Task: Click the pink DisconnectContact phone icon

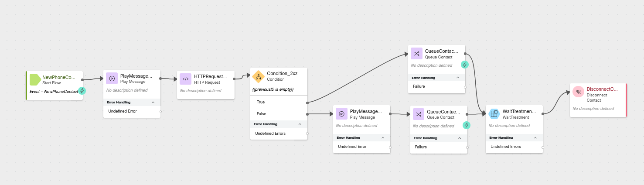Action: 578,92
